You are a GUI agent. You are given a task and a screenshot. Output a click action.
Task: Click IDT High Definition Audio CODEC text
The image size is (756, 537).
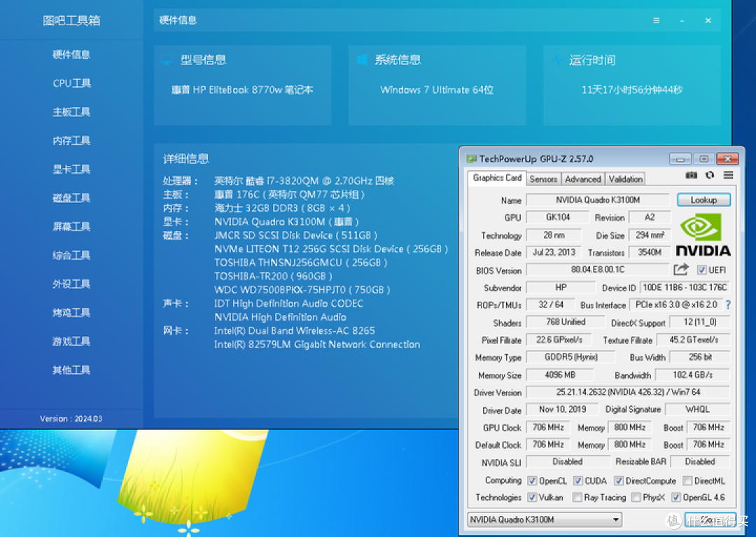[x=289, y=304]
